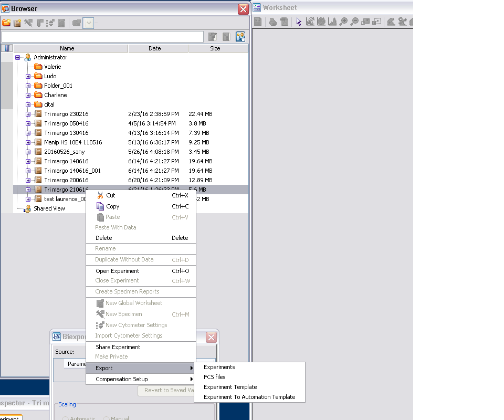This screenshot has width=504, height=420.
Task: Select the arrow pointer tool in Worksheet toolbar
Action: tap(299, 22)
